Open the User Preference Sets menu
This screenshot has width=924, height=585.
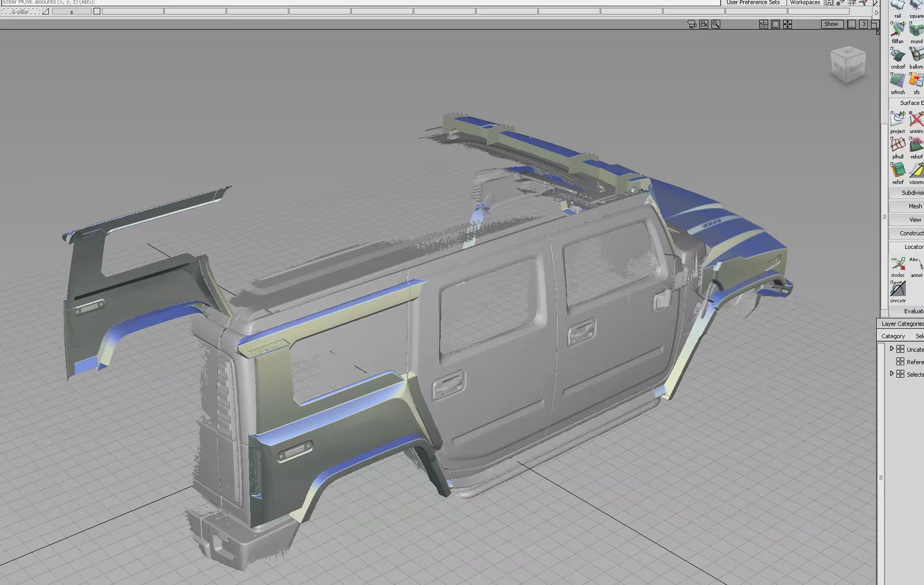pyautogui.click(x=753, y=2)
